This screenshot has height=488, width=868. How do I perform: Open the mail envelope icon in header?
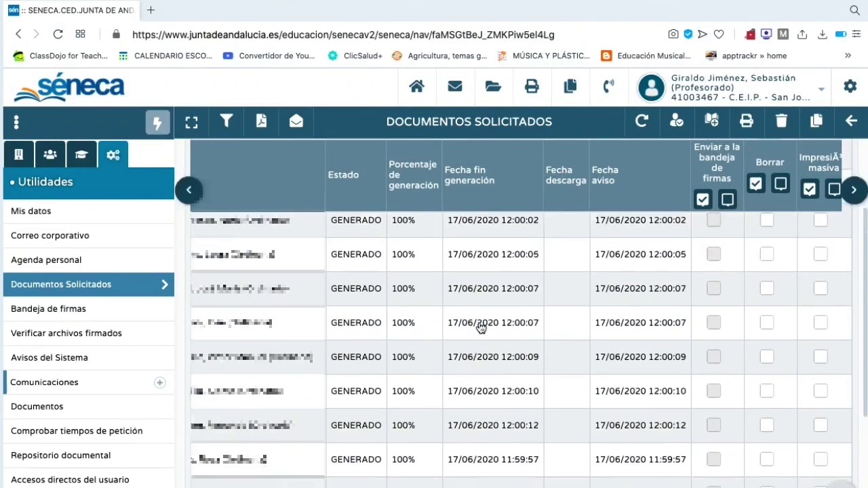click(454, 86)
